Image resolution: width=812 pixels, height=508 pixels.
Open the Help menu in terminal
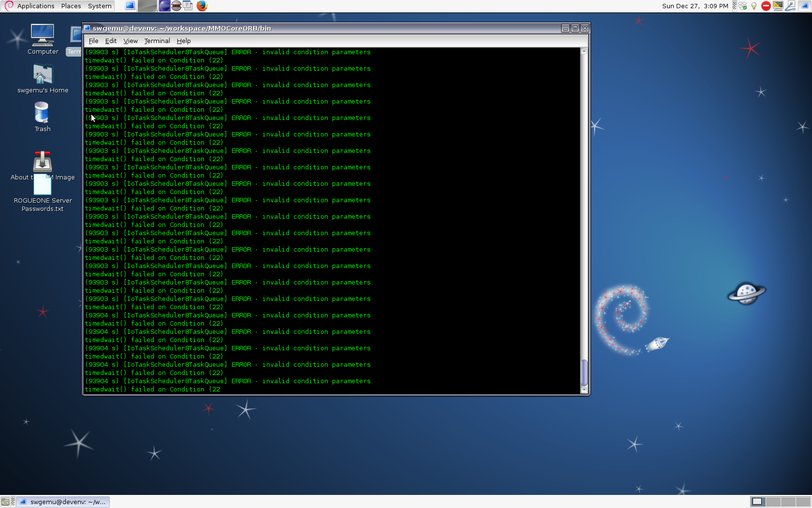184,41
